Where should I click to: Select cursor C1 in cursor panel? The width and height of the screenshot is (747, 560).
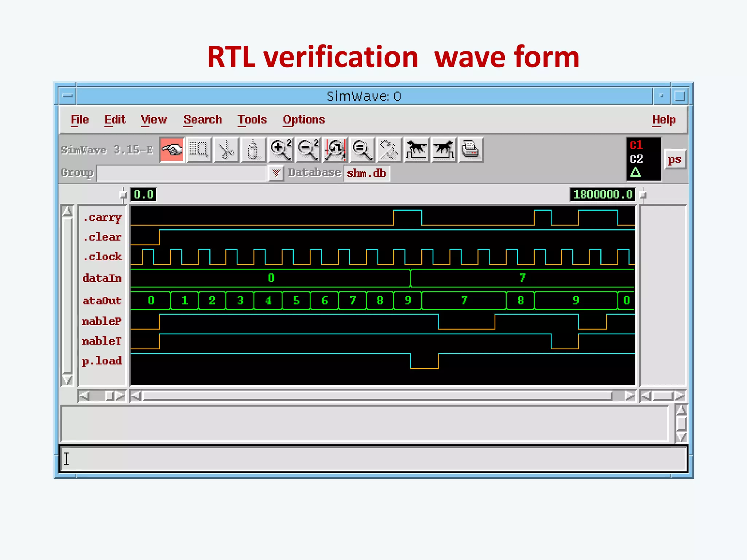click(x=636, y=145)
